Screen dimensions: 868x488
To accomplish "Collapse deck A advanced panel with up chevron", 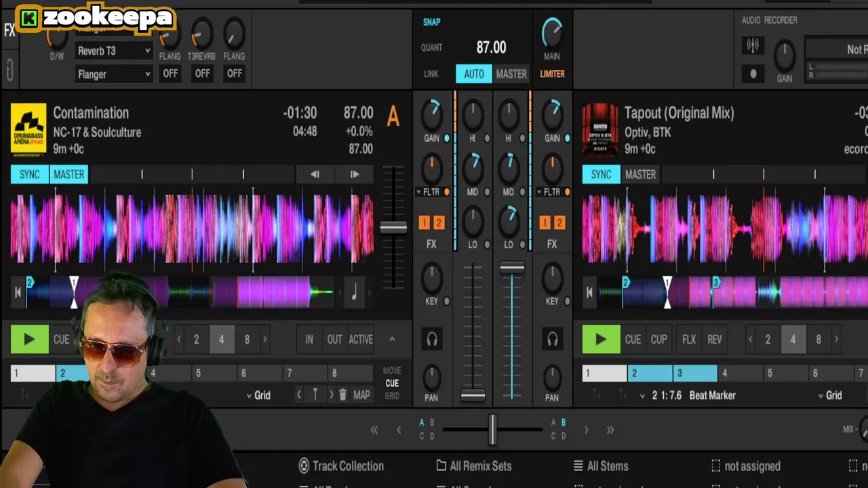I will pyautogui.click(x=392, y=340).
